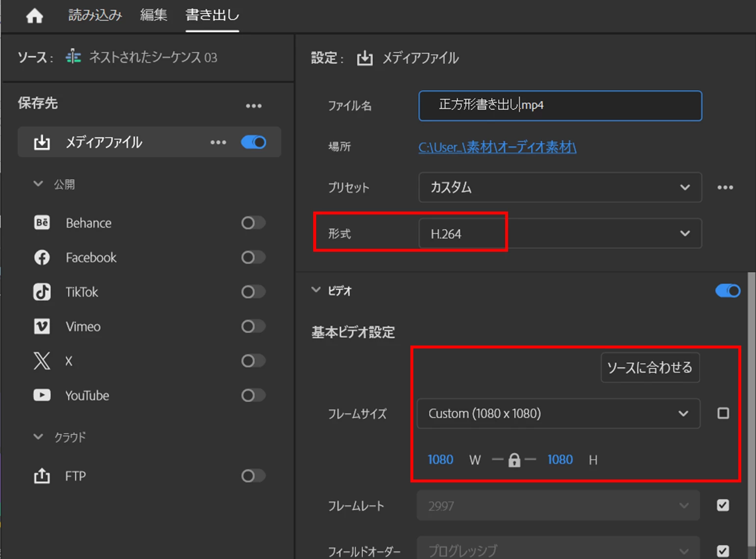Image resolution: width=756 pixels, height=559 pixels.
Task: Click the frame width value 1080
Action: coord(440,460)
